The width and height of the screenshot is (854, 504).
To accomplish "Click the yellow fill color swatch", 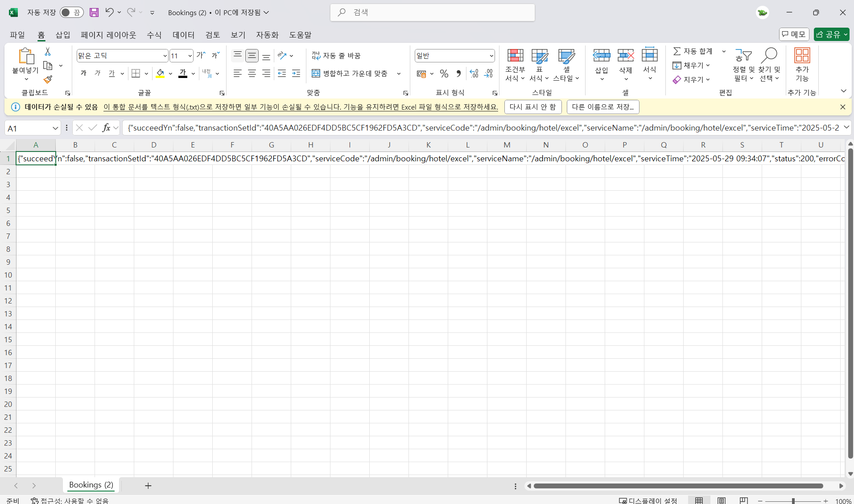I will [x=161, y=74].
